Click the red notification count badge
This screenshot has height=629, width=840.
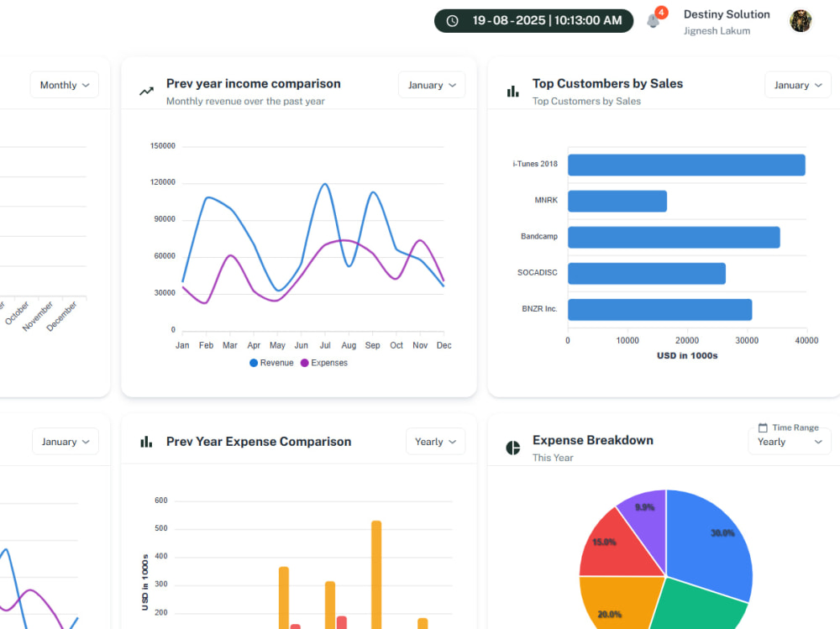coord(662,13)
